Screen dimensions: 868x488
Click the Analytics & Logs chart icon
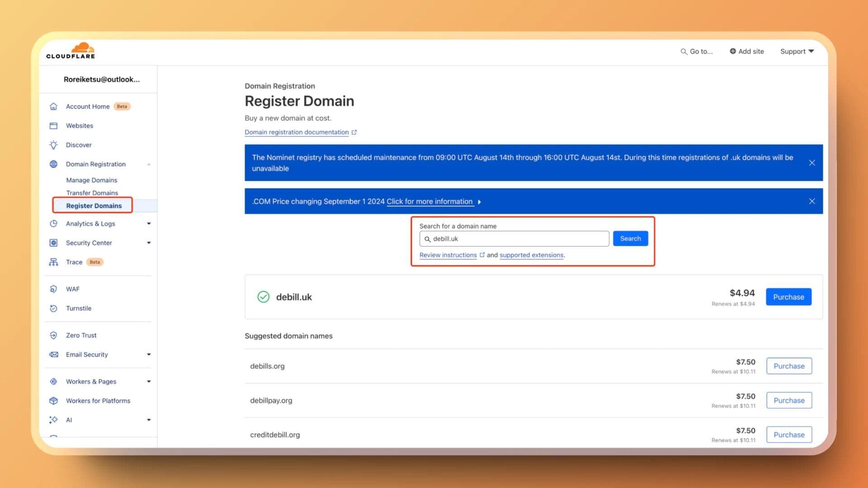(x=53, y=224)
